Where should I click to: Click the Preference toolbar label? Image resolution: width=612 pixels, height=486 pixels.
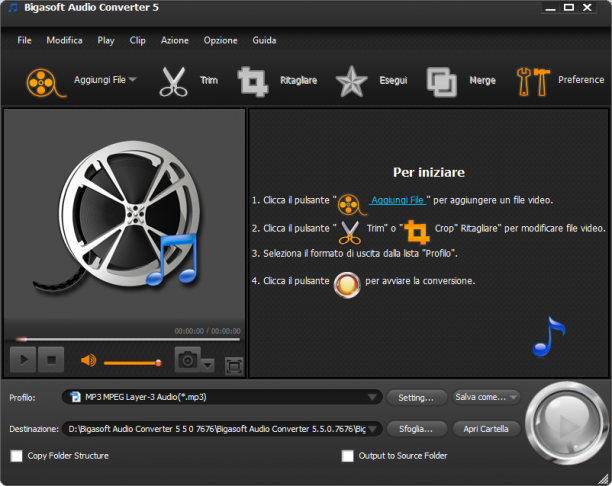[x=581, y=80]
